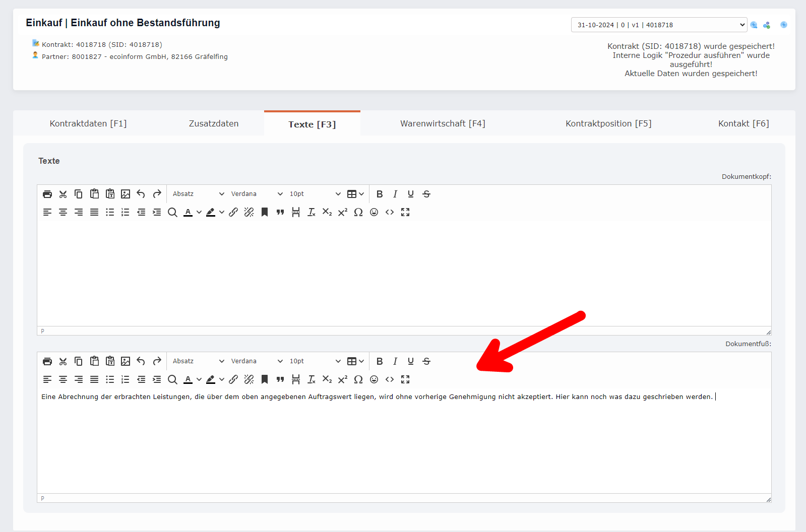Screen dimensions: 806x532
Task: Toggle subscript in Dokumentfuß editor
Action: point(327,379)
